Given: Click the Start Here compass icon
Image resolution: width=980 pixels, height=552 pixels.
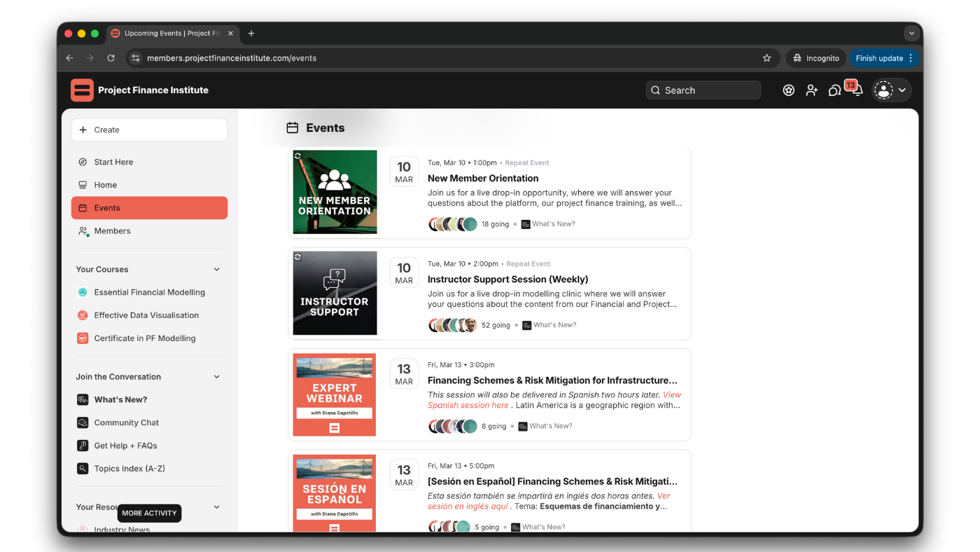Looking at the screenshot, I should [83, 162].
